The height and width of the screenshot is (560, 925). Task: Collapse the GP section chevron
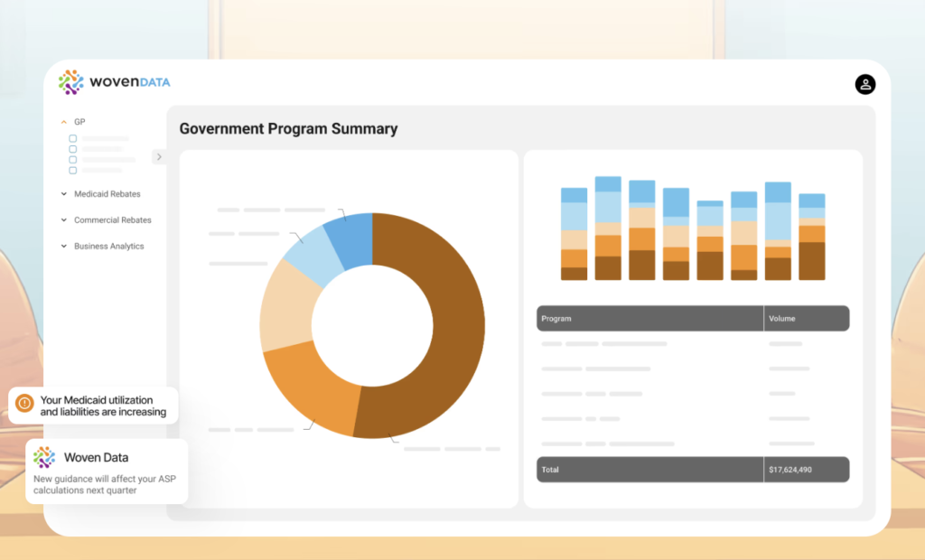coord(64,122)
